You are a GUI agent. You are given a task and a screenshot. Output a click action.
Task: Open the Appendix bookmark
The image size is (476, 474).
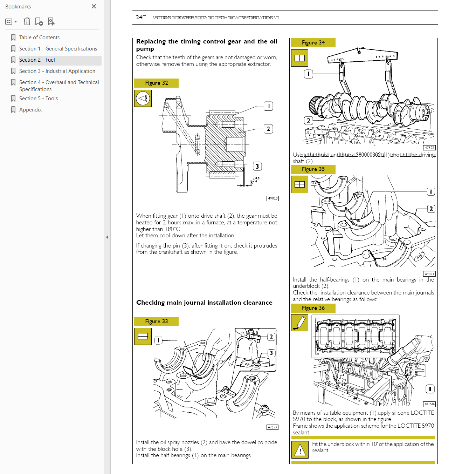coord(30,110)
